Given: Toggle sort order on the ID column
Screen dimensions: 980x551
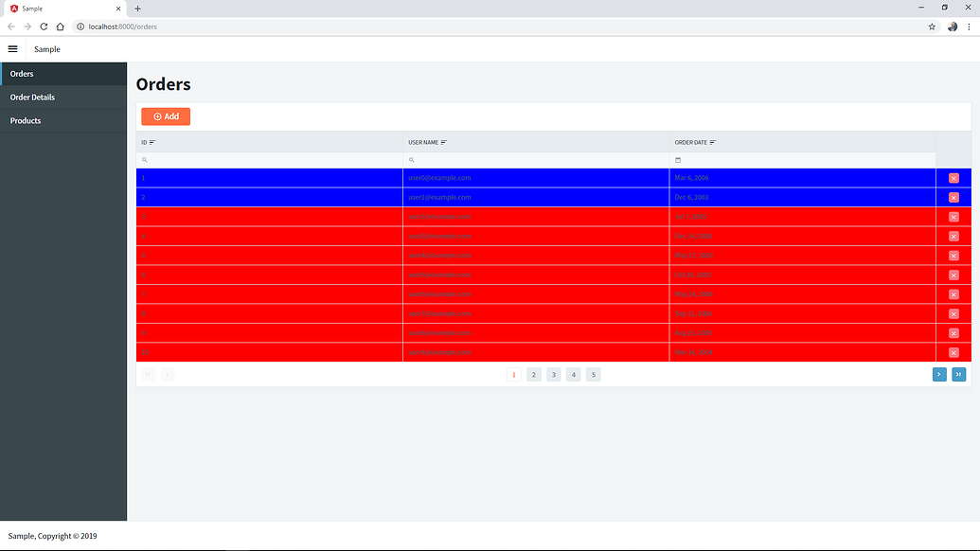Looking at the screenshot, I should coord(153,142).
